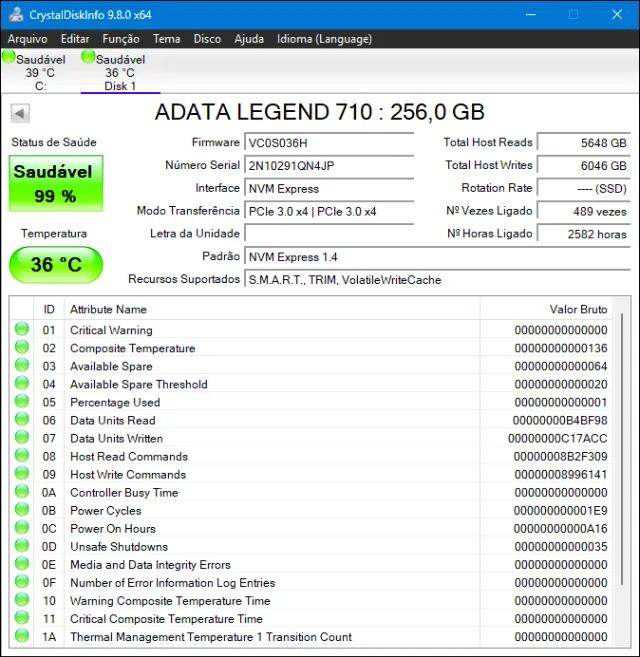Open the Ajuda menu

[x=249, y=39]
